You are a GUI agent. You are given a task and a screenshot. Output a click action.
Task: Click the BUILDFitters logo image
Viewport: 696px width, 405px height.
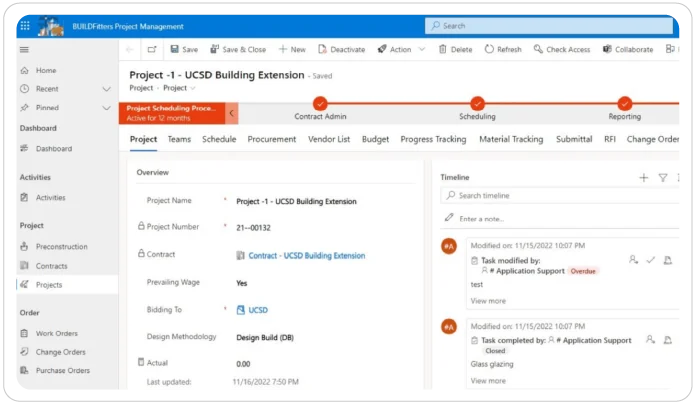click(x=50, y=27)
